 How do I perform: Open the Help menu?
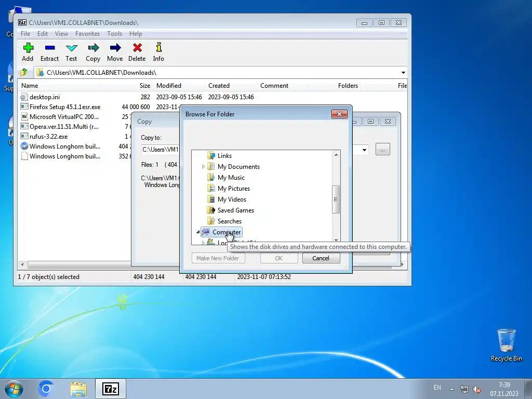(136, 34)
